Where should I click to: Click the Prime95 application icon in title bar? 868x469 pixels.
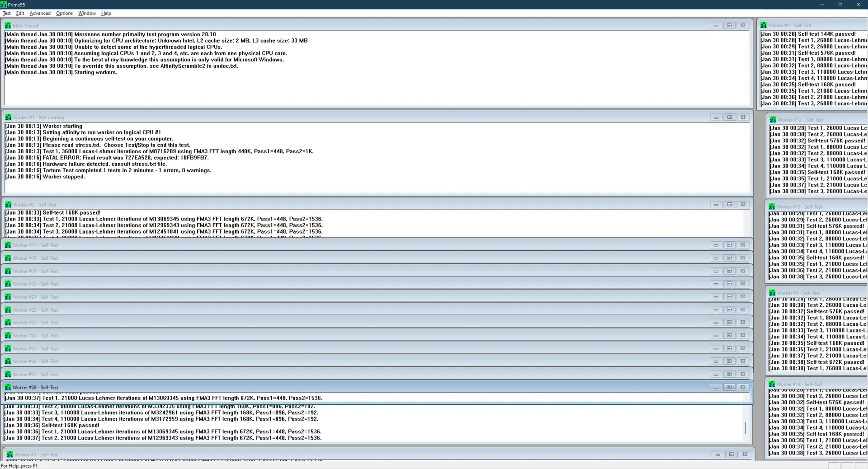[4, 5]
